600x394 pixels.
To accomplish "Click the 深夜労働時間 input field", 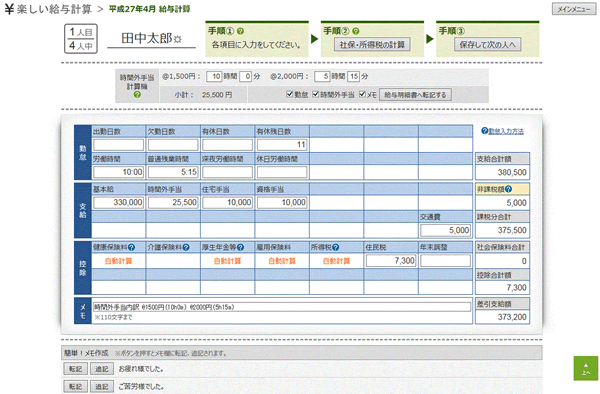I will click(228, 172).
